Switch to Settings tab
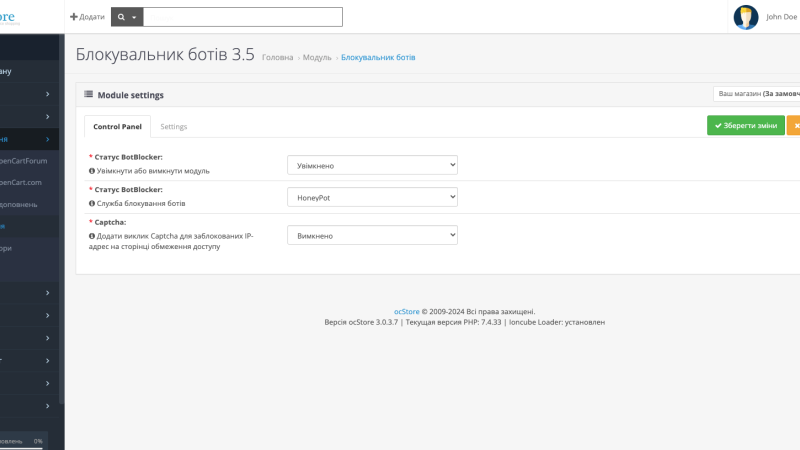This screenshot has width=800, height=450. 173,127
